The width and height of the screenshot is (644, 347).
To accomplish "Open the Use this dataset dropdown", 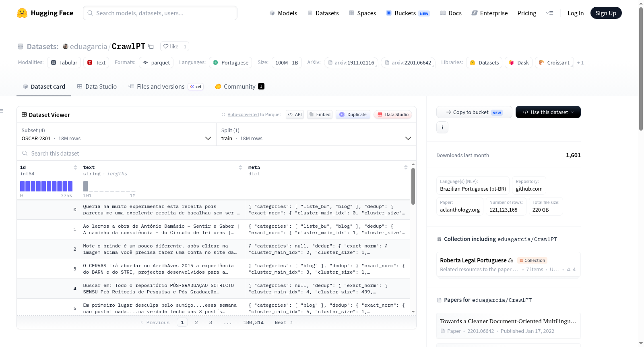I will (548, 112).
